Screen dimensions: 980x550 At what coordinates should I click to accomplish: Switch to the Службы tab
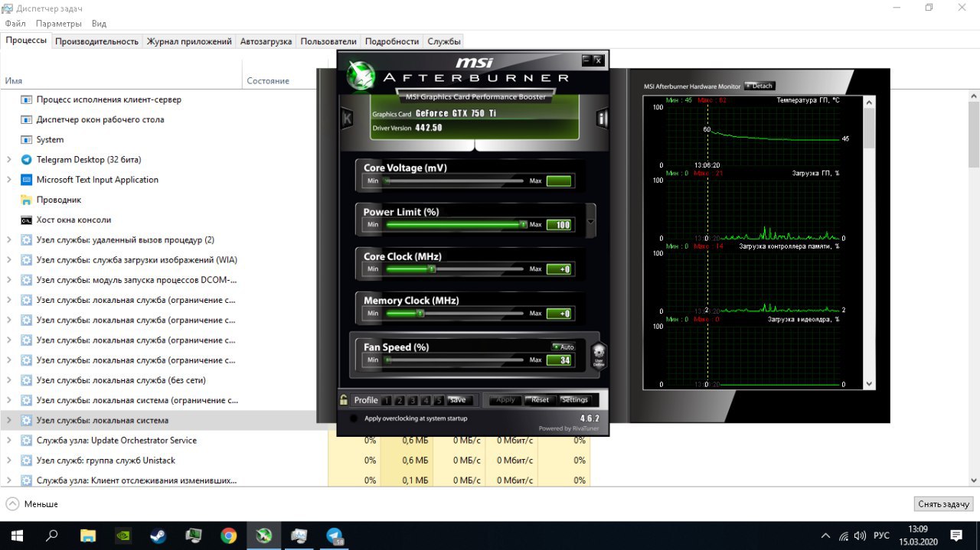[x=444, y=41]
